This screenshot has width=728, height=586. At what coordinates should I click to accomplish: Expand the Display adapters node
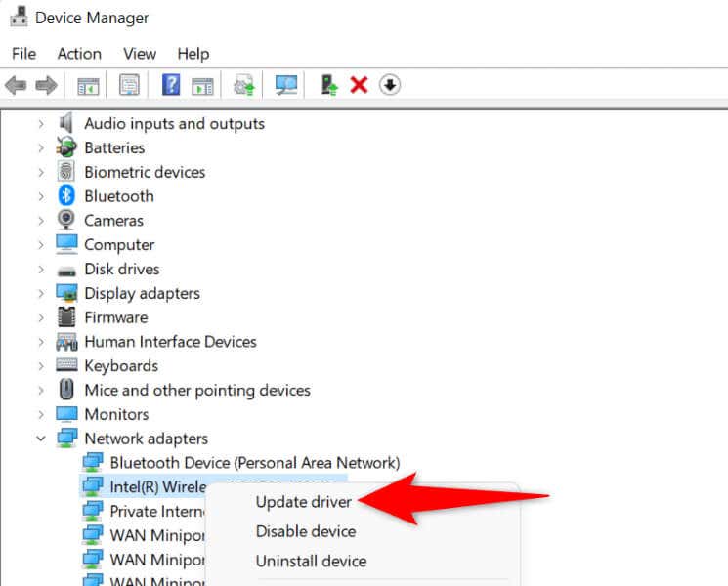click(41, 293)
